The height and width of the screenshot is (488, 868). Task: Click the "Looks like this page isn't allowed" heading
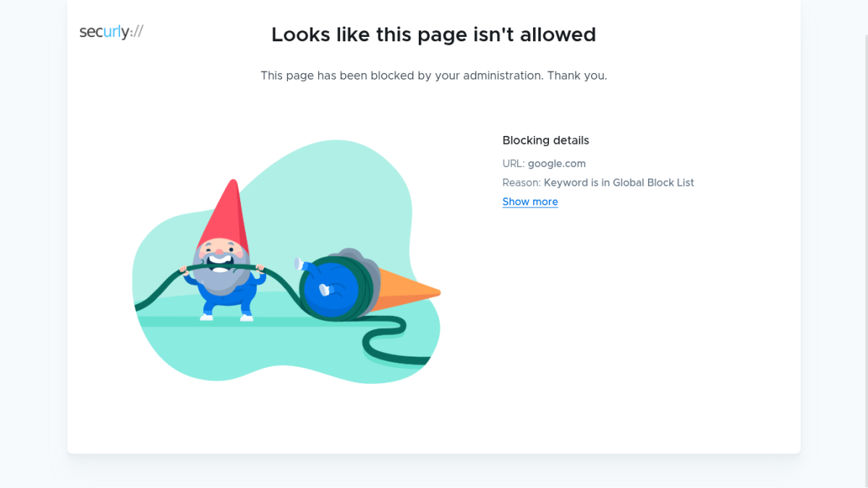434,34
